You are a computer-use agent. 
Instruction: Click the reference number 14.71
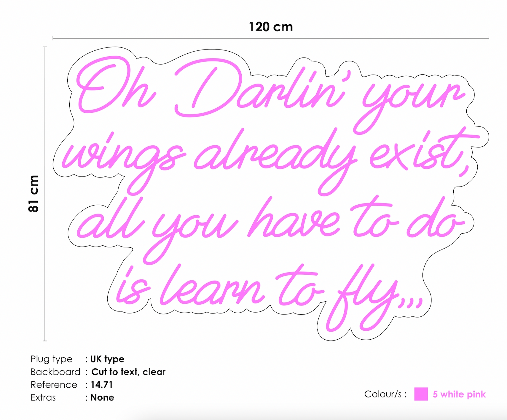coord(102,385)
